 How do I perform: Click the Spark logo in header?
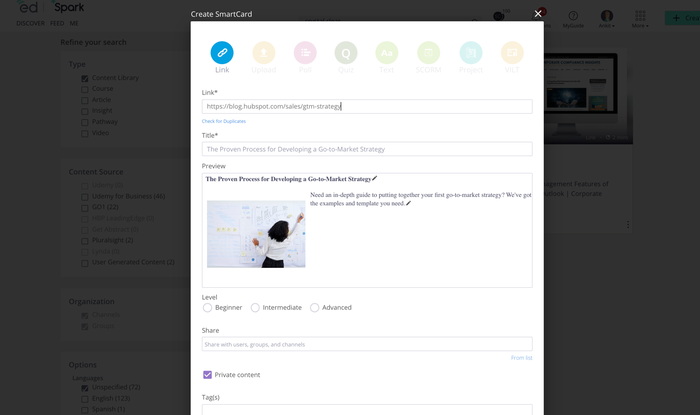68,7
